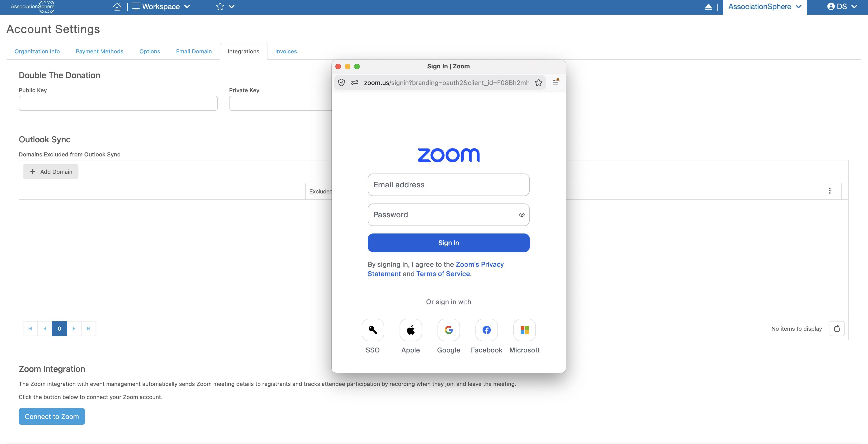This screenshot has width=868, height=444.
Task: Expand the AssociationSphere organization dropdown
Action: pyautogui.click(x=764, y=7)
